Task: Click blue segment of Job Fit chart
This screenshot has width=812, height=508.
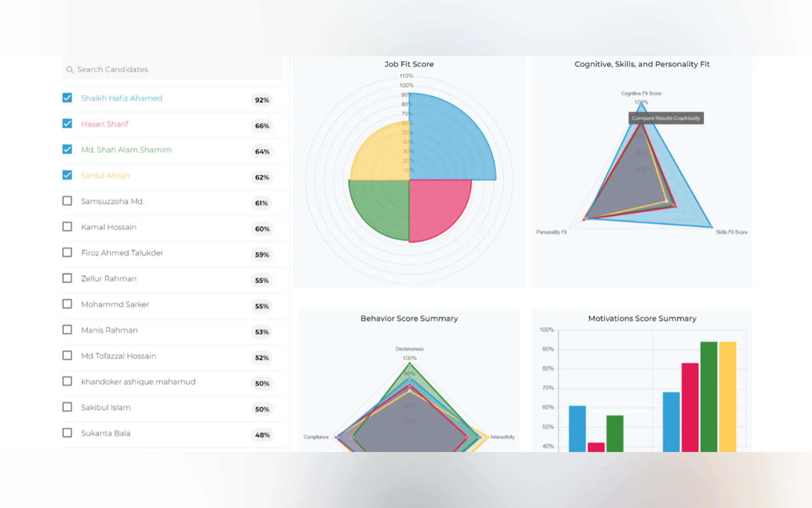Action: point(450,141)
